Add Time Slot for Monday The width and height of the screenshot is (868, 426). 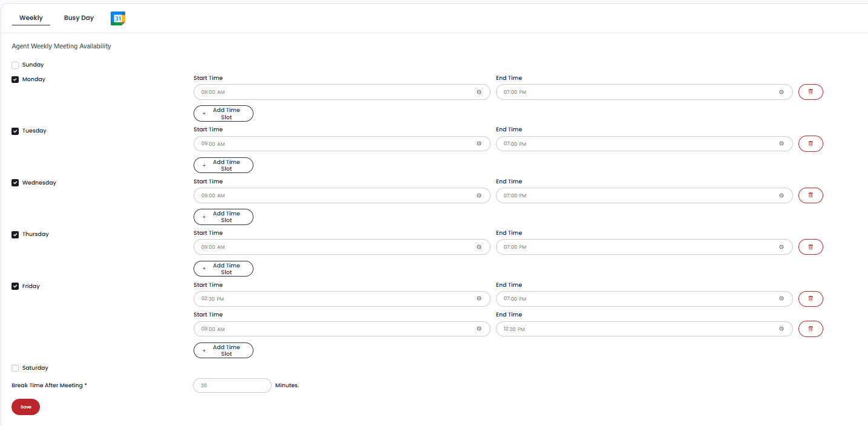click(223, 114)
